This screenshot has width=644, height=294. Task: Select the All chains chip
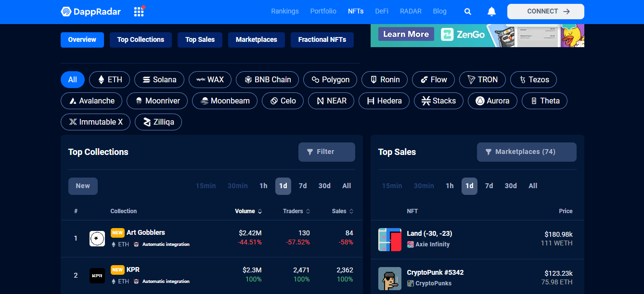pyautogui.click(x=73, y=79)
